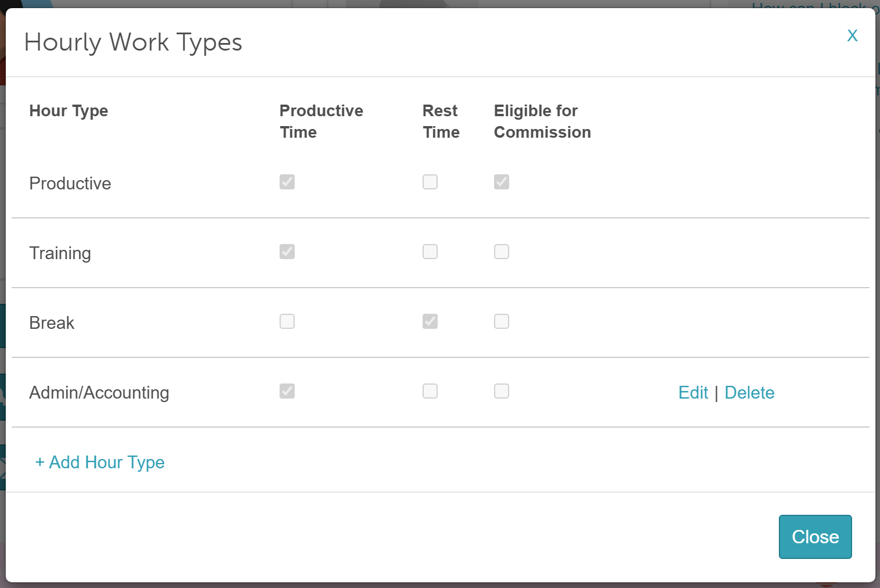
Task: Delete the Admin/Accounting hour type
Action: pyautogui.click(x=749, y=393)
